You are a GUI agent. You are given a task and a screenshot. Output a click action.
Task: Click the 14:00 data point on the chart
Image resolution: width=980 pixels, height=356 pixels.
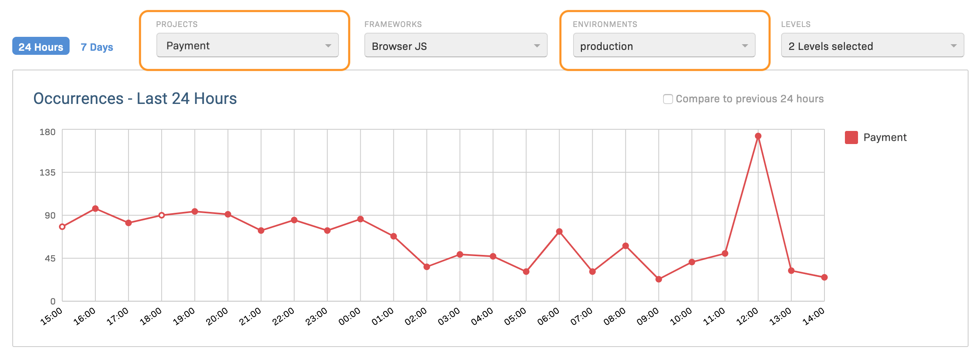[x=824, y=277]
